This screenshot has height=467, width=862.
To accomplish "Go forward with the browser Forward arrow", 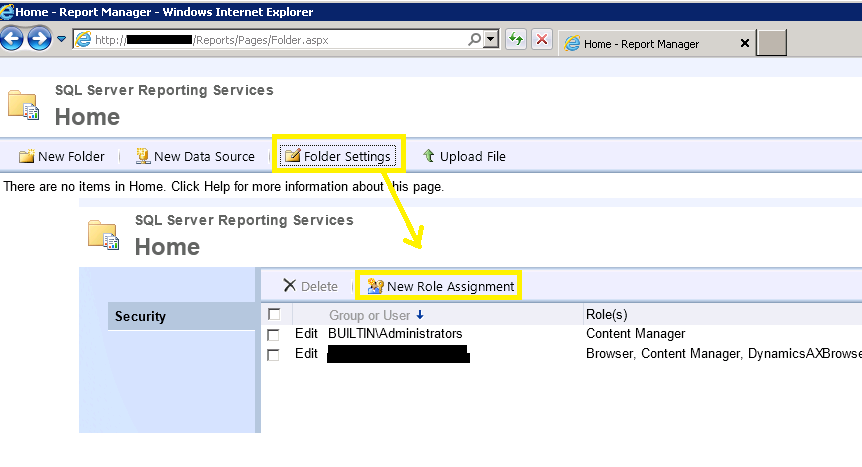I will click(39, 39).
